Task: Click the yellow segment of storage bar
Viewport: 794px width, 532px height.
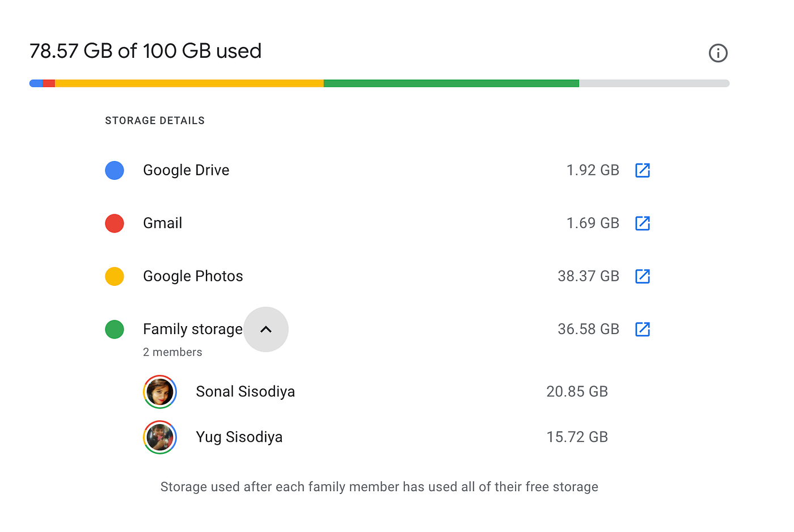Action: (189, 83)
